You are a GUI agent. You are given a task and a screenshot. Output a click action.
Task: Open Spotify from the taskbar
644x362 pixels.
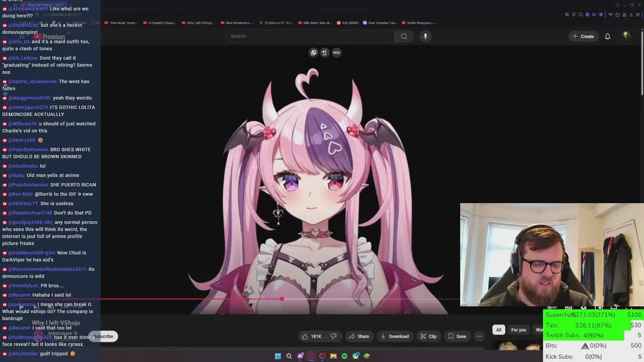click(344, 356)
